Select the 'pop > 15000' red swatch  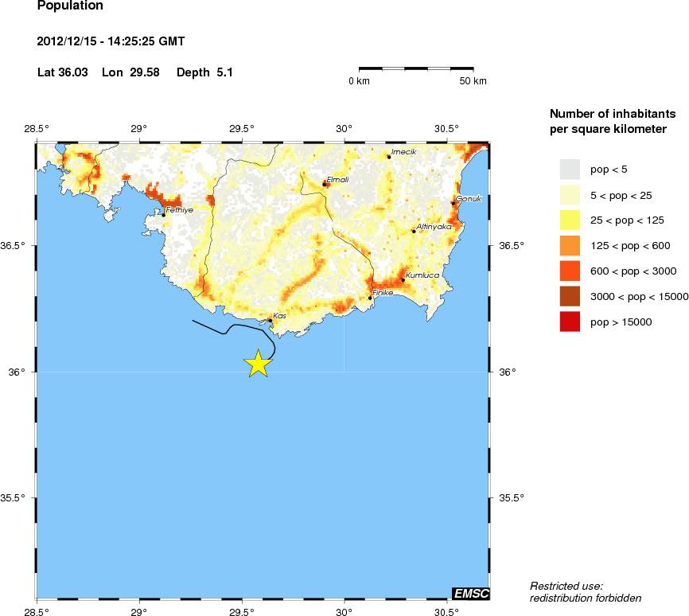[x=570, y=322]
